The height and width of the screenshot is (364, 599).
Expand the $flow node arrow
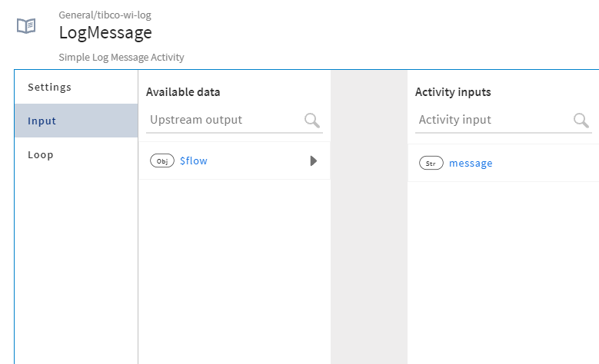[313, 161]
